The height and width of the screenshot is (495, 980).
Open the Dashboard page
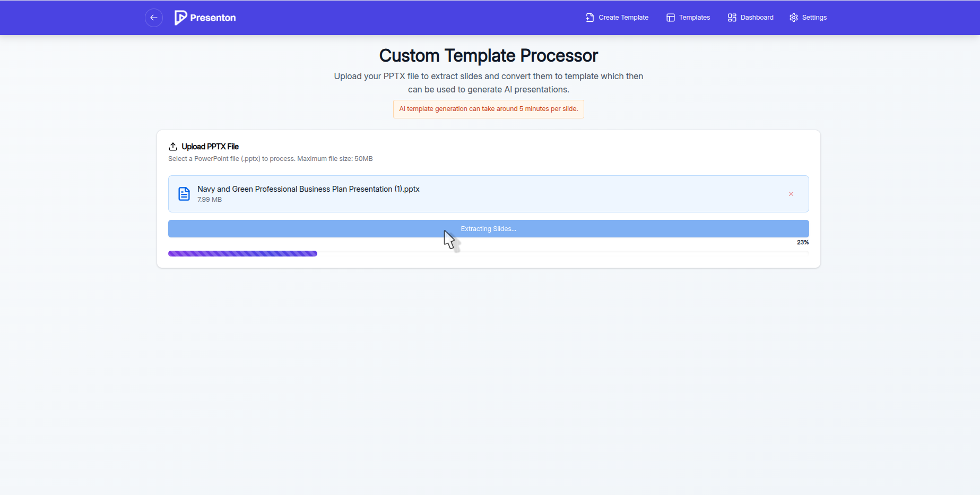click(756, 17)
